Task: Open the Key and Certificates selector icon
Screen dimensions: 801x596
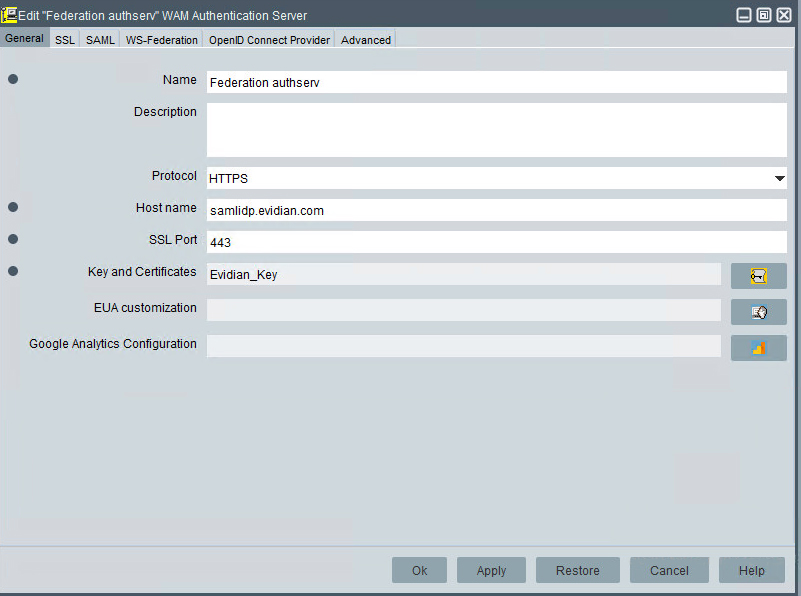Action: (x=758, y=275)
